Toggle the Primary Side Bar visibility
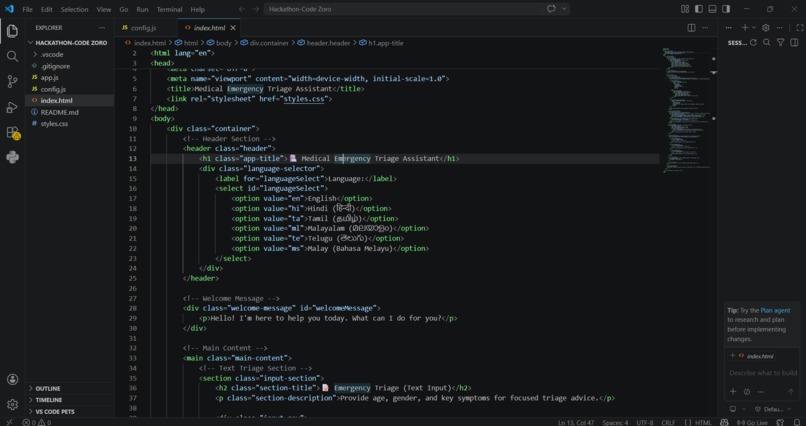This screenshot has height=426, width=806. [699, 9]
